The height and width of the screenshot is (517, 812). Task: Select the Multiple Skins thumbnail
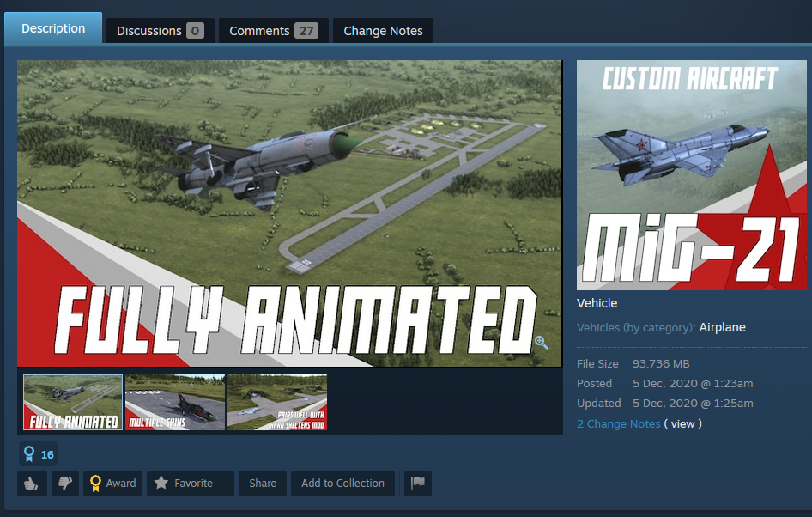(x=175, y=403)
